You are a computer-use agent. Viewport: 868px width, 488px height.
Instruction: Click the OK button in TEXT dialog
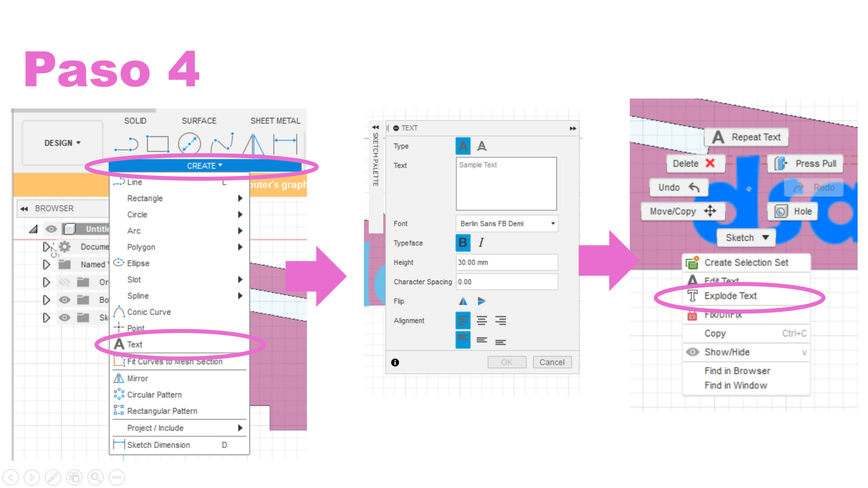[x=506, y=362]
